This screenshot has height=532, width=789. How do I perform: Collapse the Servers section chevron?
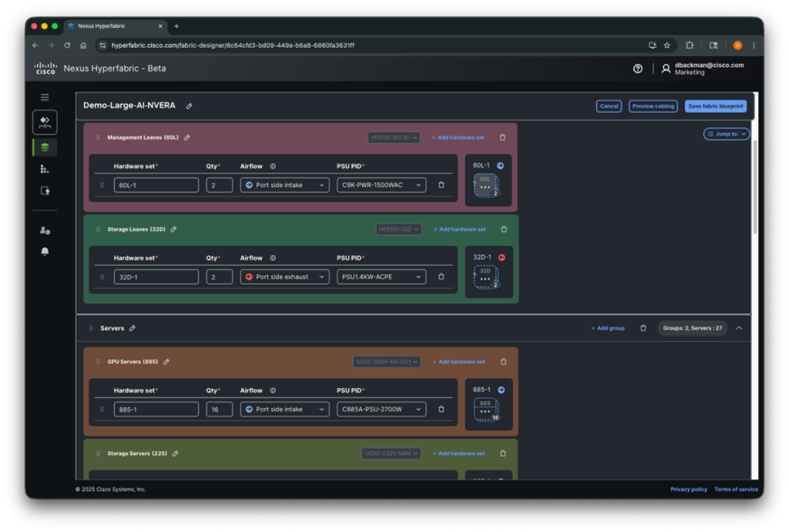(738, 327)
